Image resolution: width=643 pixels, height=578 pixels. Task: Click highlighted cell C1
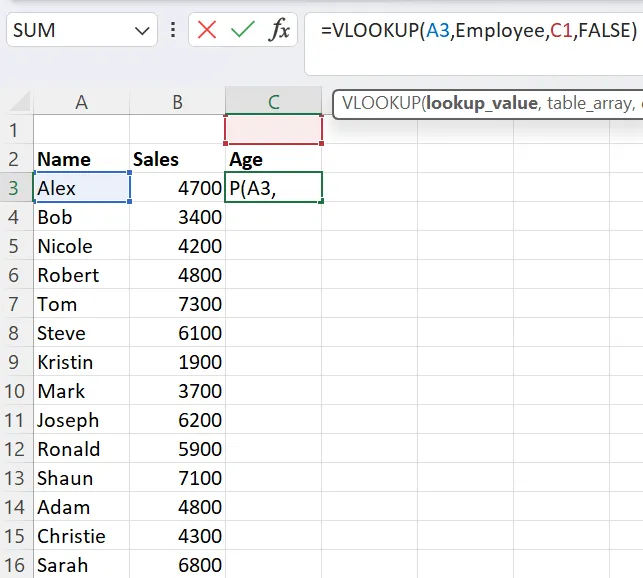pyautogui.click(x=274, y=130)
